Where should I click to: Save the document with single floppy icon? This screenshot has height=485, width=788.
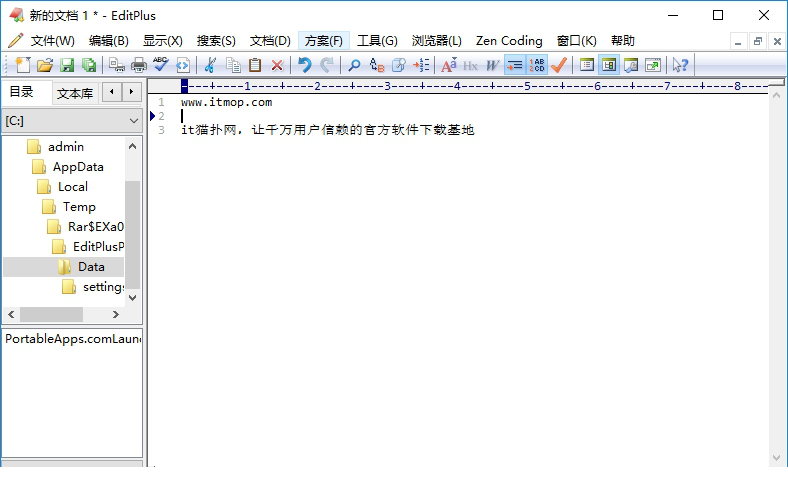tap(67, 65)
